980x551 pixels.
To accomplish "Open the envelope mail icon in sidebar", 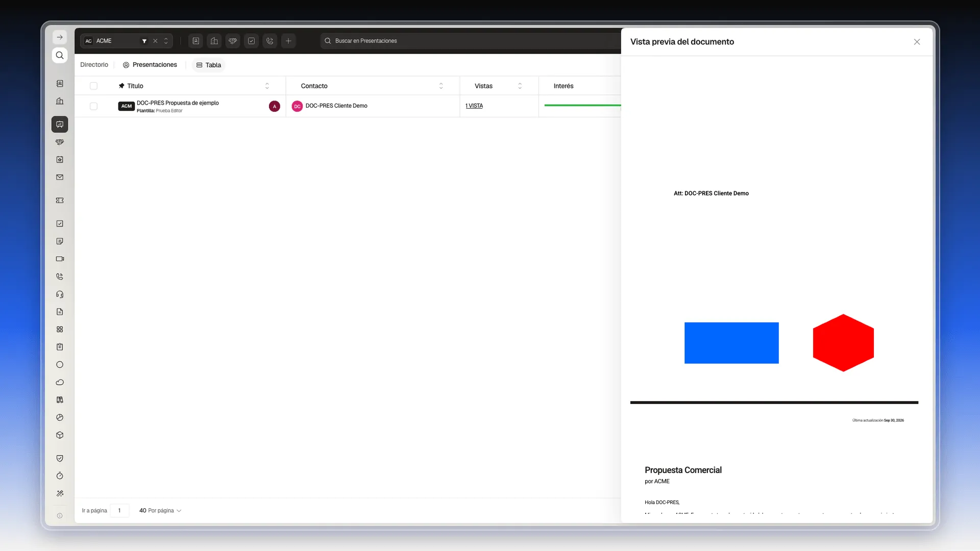I will 60,177.
